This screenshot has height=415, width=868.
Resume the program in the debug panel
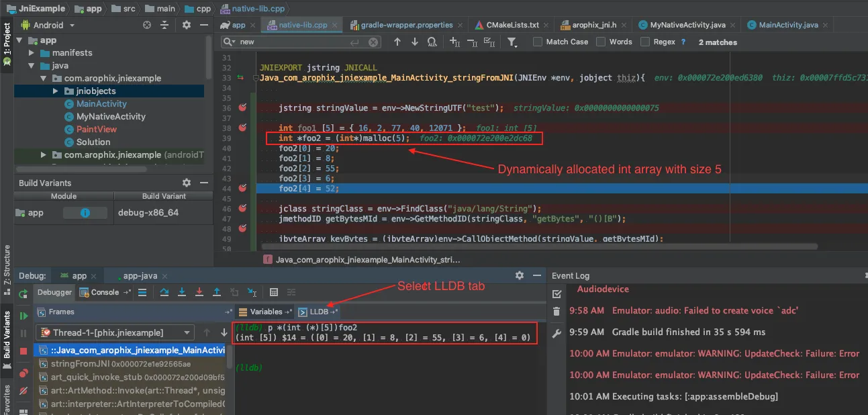pyautogui.click(x=23, y=316)
